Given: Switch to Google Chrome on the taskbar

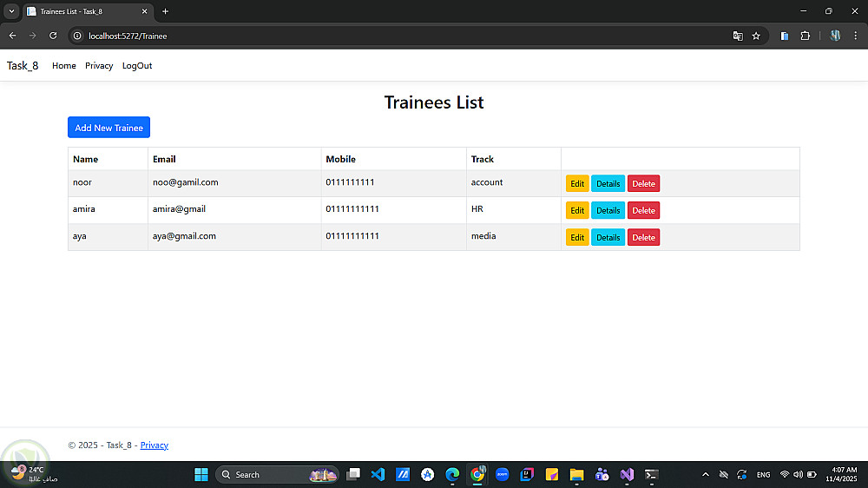Looking at the screenshot, I should [477, 474].
